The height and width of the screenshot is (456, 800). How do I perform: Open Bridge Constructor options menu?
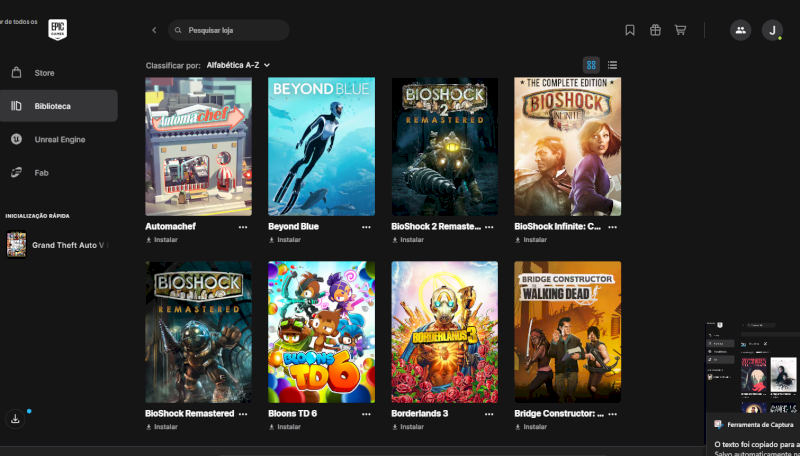coord(613,414)
